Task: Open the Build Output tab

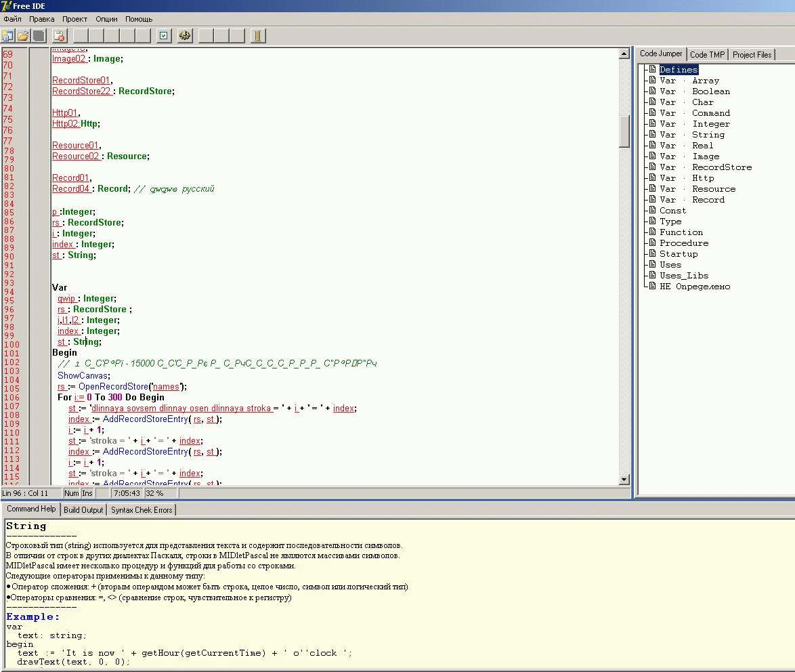Action: [x=83, y=509]
